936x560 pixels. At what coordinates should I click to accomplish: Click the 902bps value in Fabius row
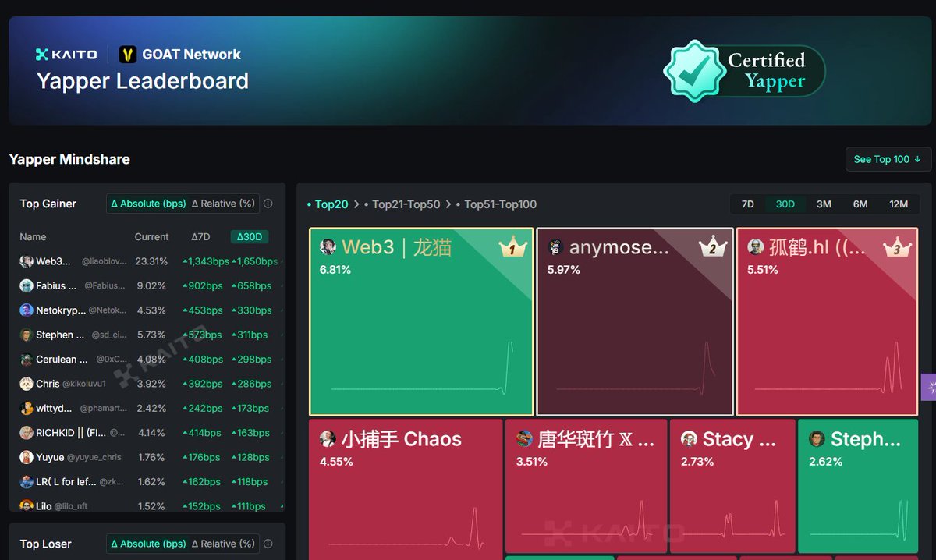[202, 286]
